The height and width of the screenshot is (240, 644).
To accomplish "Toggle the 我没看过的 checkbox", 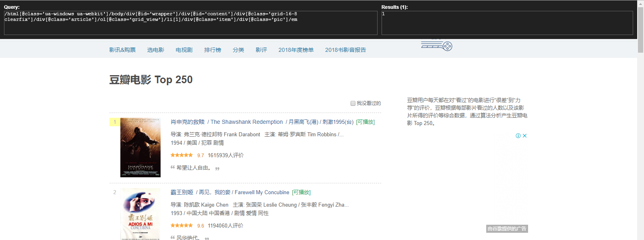I will (353, 103).
